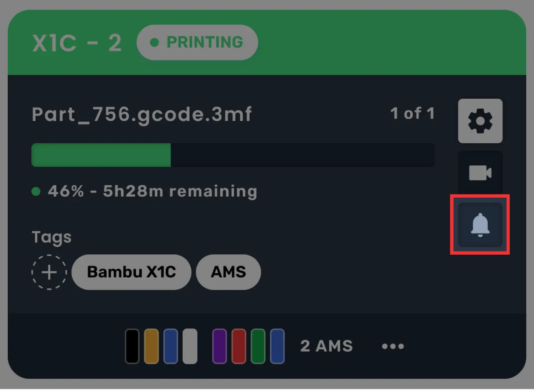
Task: Open the Part_756.gcode.3mf file name
Action: coord(142,114)
